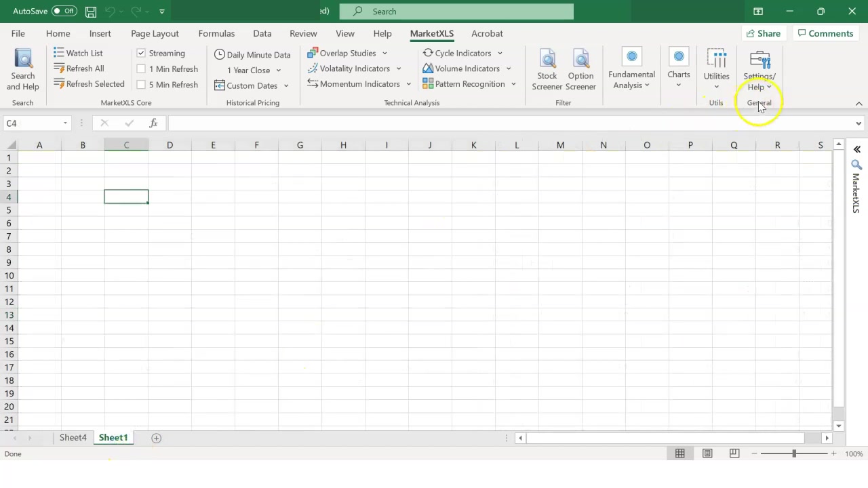The image size is (868, 488).
Task: Expand the formula bar
Action: pos(859,123)
